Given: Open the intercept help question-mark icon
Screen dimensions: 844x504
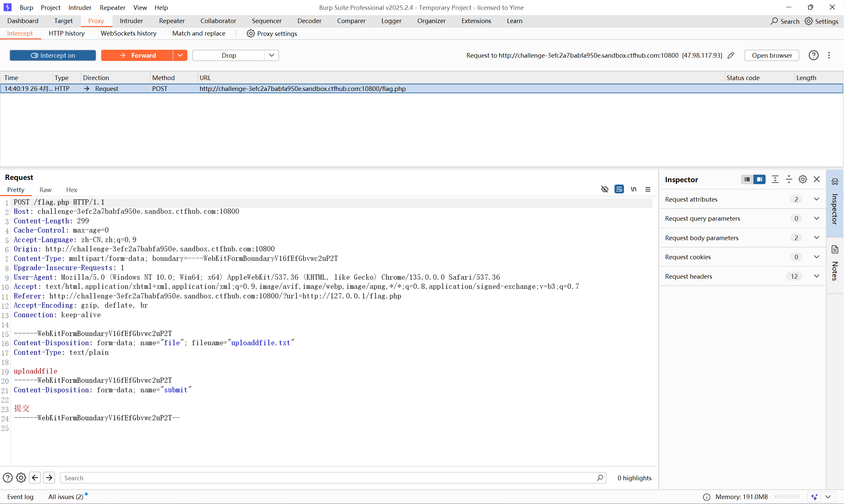Looking at the screenshot, I should click(813, 55).
